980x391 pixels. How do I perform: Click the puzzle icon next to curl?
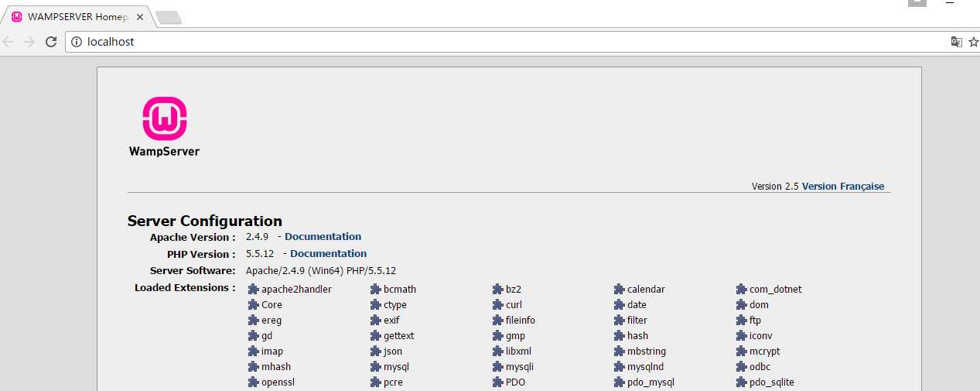pos(498,305)
